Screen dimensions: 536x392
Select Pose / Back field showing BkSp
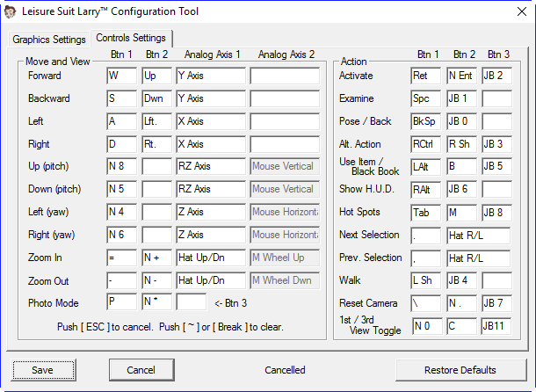[425, 121]
